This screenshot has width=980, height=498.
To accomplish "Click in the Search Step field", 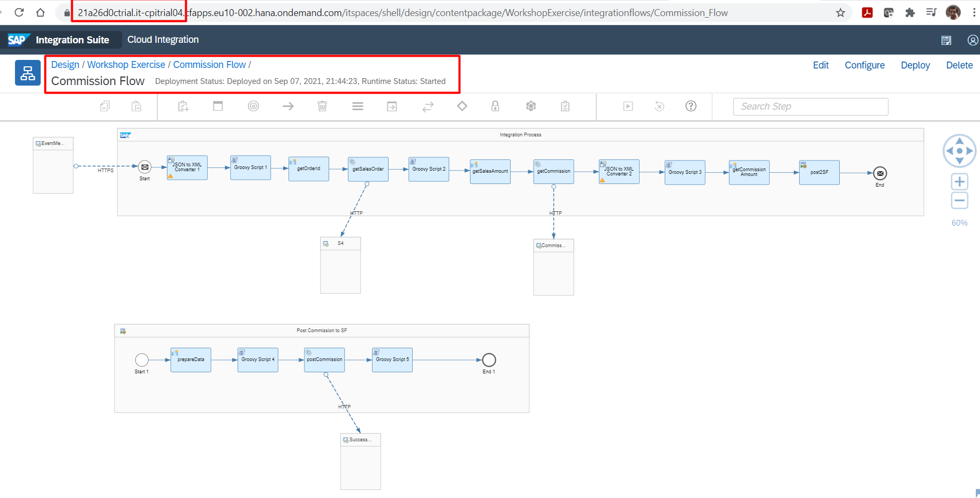I will coord(810,106).
